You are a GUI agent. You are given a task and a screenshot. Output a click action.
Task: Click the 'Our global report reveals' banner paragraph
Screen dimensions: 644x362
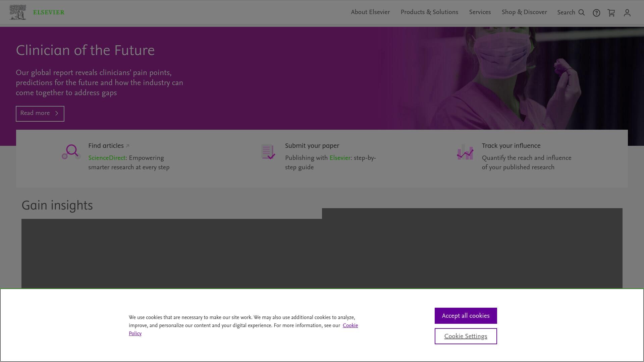tap(99, 83)
